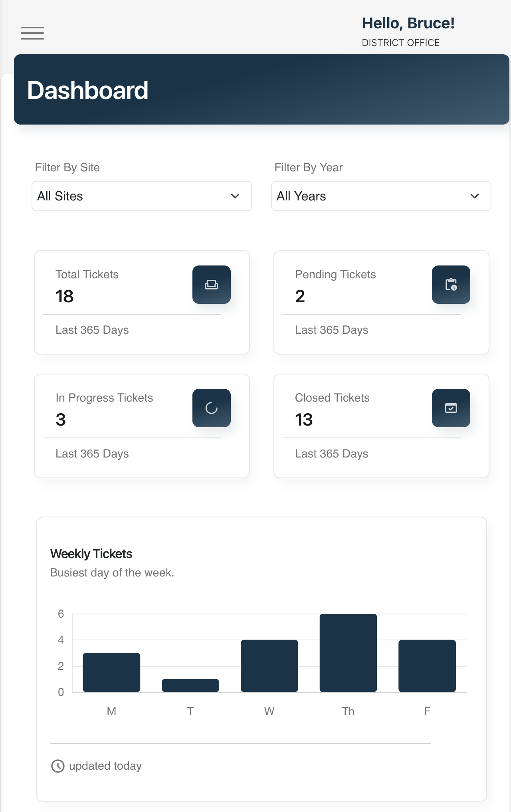Open the hamburger navigation menu

tap(32, 33)
